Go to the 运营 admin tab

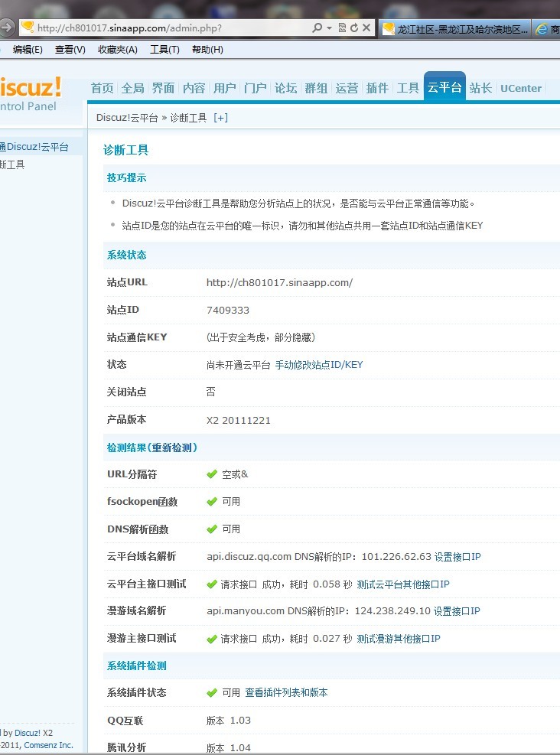click(x=347, y=88)
